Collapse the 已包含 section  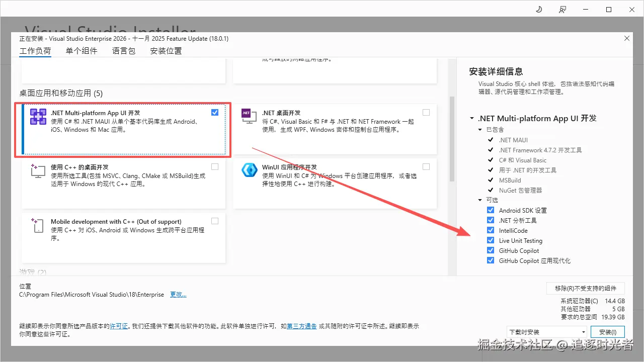480,130
